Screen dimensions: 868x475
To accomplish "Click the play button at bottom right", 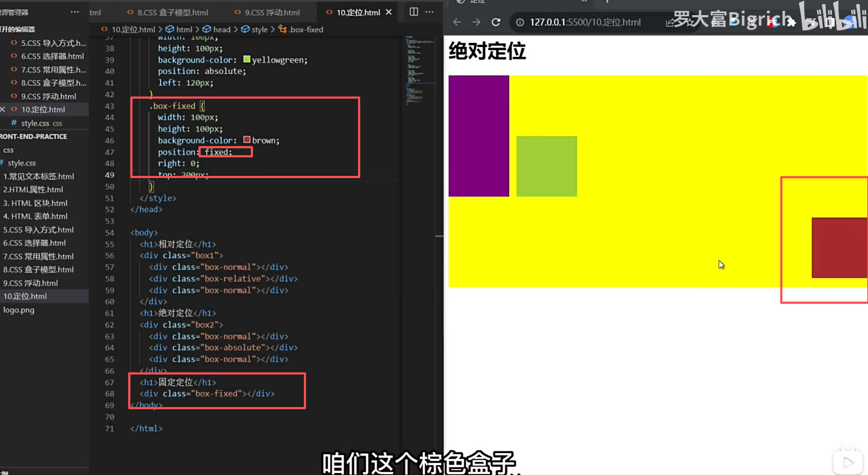I will click(x=848, y=462).
